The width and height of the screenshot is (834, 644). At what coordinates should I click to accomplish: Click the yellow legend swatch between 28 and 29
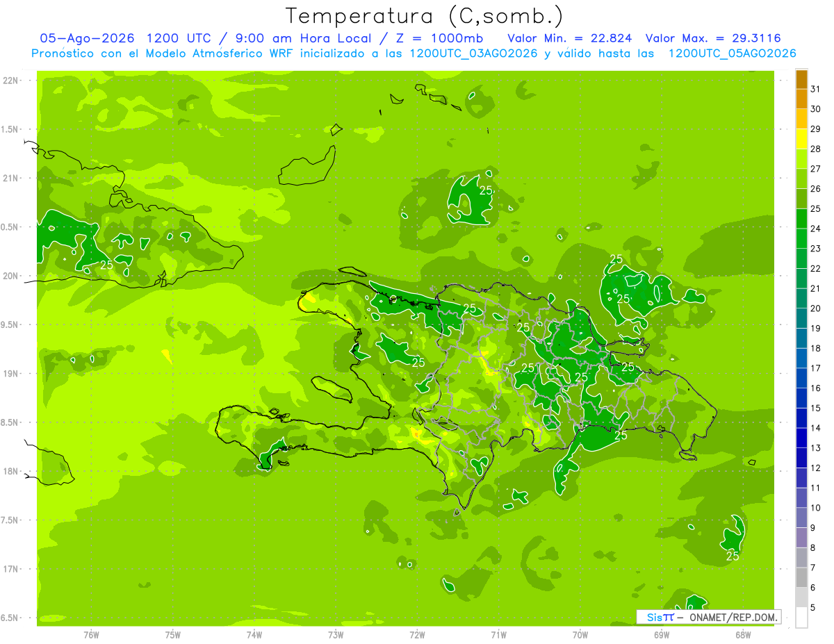coord(801,139)
